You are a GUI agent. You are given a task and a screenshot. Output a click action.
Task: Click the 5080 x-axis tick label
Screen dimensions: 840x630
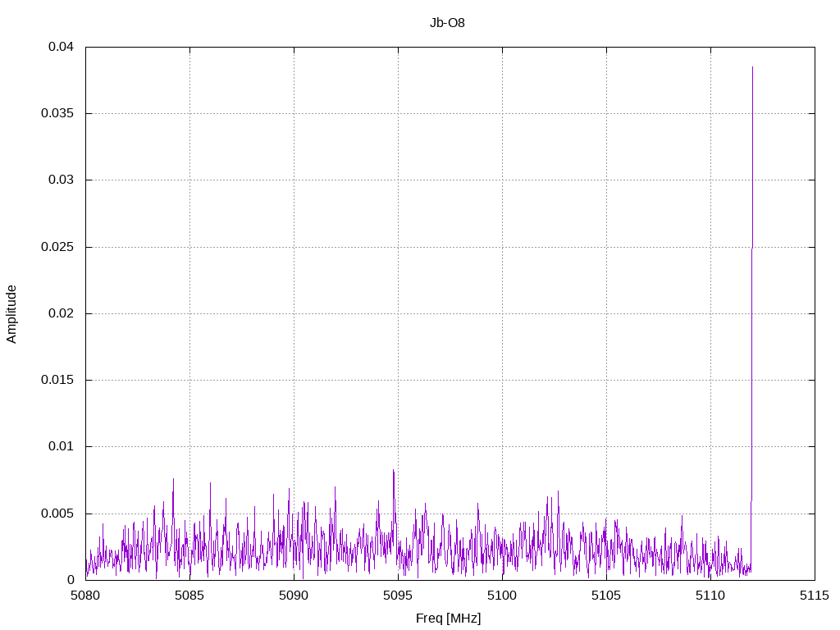coord(85,596)
